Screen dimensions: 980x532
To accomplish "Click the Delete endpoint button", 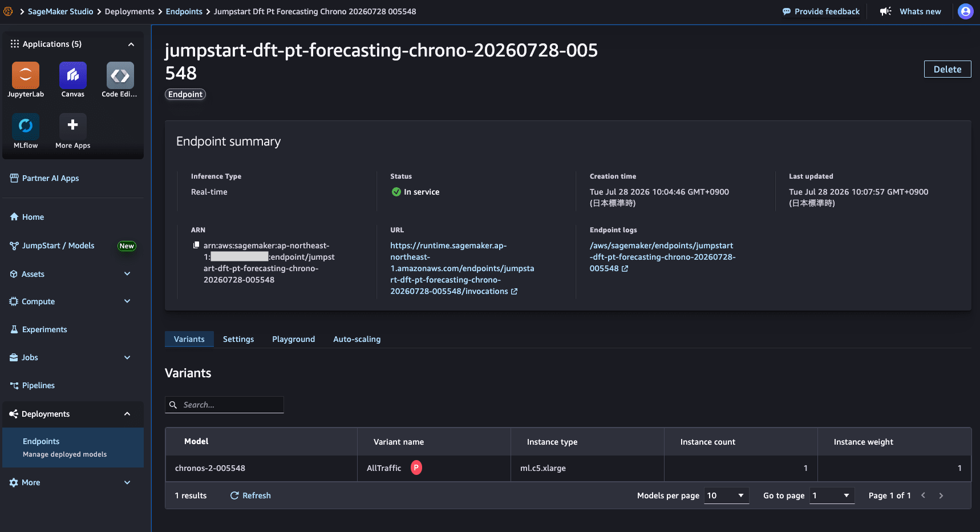I will pos(947,69).
